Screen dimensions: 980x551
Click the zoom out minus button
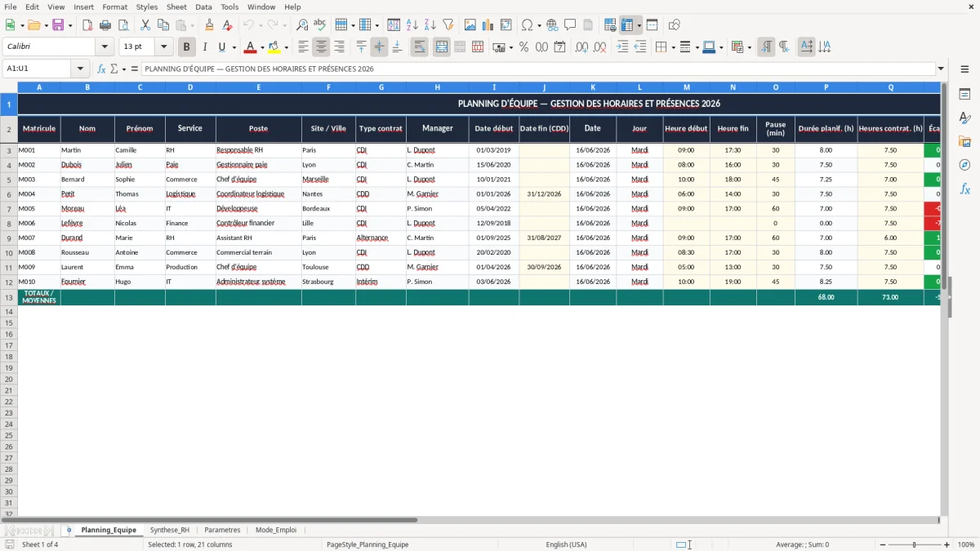coord(882,544)
